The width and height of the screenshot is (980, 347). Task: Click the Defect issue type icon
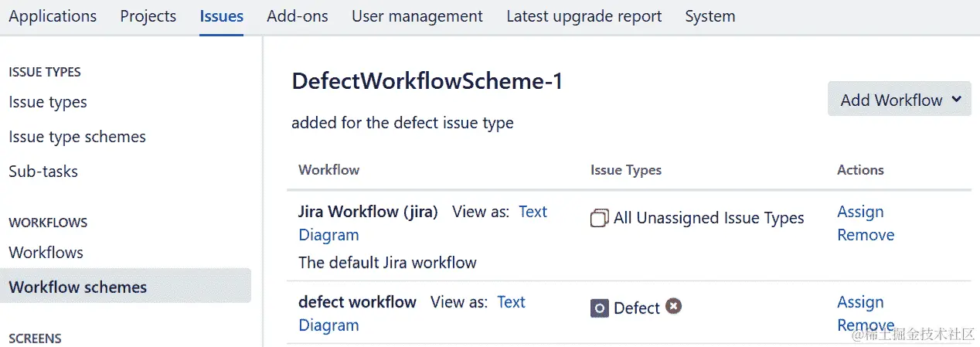pyautogui.click(x=600, y=308)
